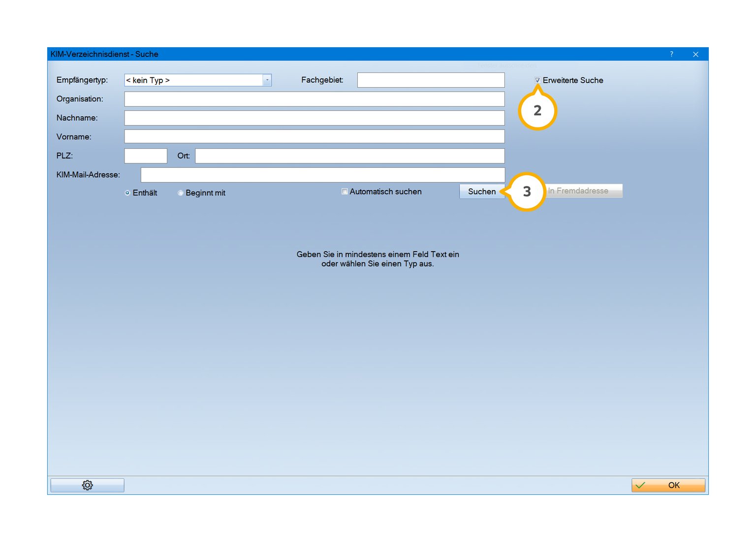Click the help question mark icon
Image resolution: width=756 pixels, height=542 pixels.
tap(671, 54)
